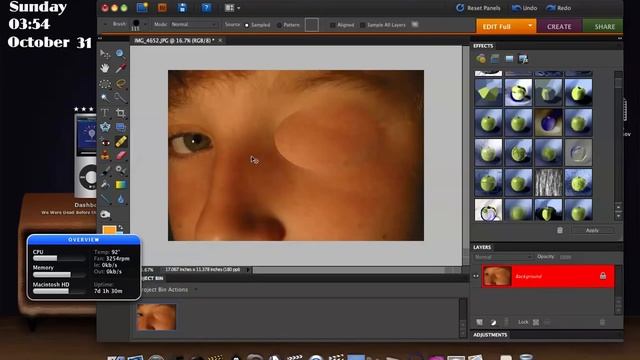
Task: Select the purple apple effect thumbnail
Action: (x=548, y=122)
